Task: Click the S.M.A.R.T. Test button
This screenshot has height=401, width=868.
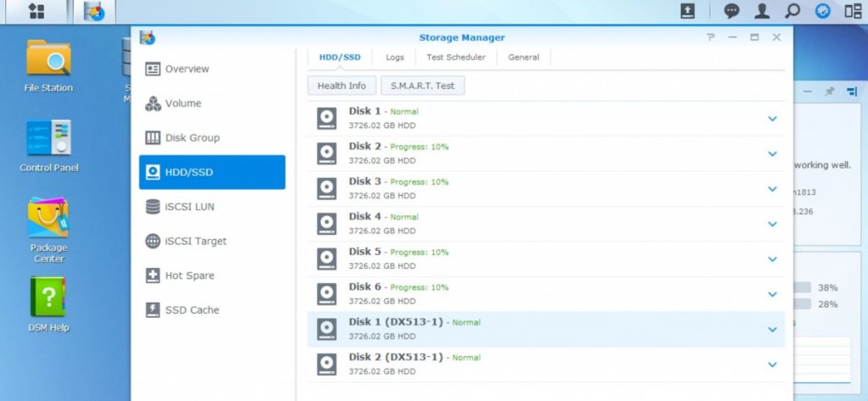Action: (422, 86)
